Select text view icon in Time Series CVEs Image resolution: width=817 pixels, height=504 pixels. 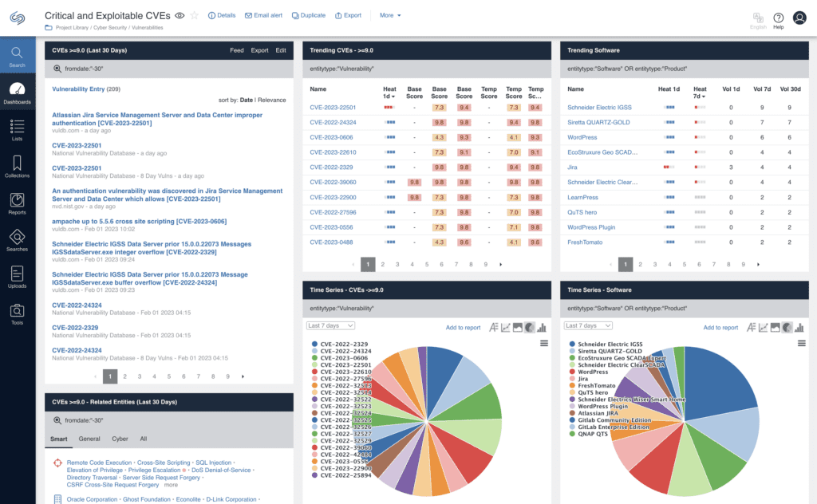493,328
